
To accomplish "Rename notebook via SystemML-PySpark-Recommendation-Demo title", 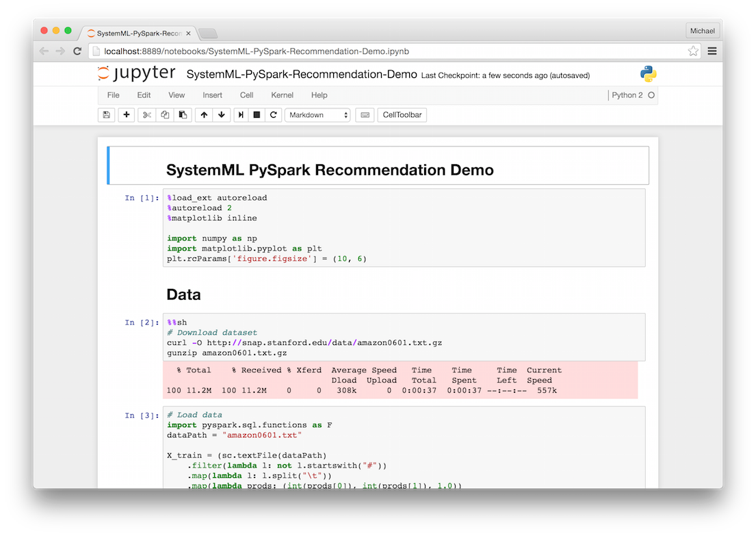I will tap(302, 75).
